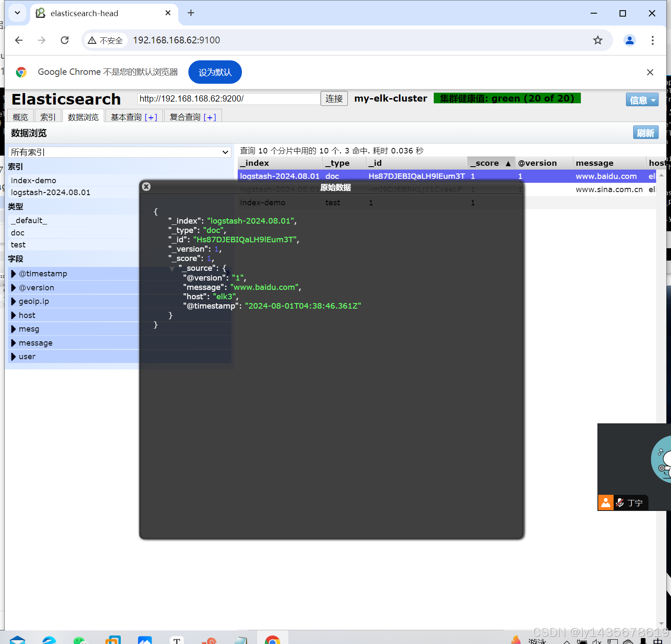Open the all-indices dropdown

(x=119, y=152)
